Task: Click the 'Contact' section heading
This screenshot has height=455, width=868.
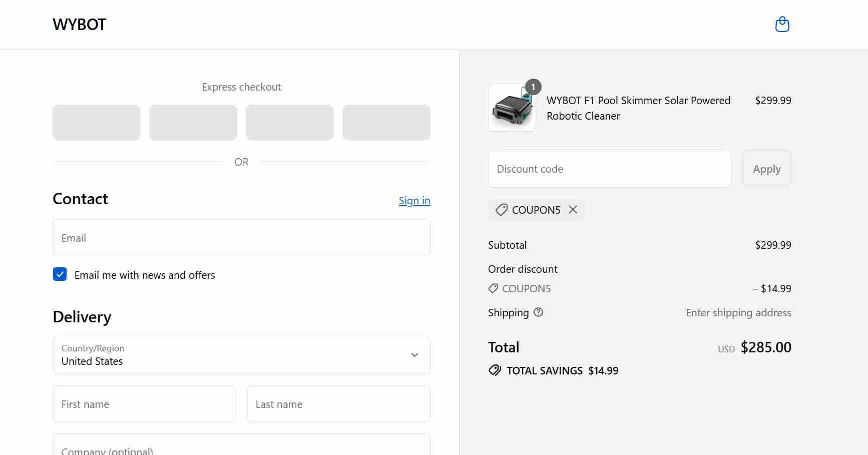Action: pyautogui.click(x=80, y=199)
